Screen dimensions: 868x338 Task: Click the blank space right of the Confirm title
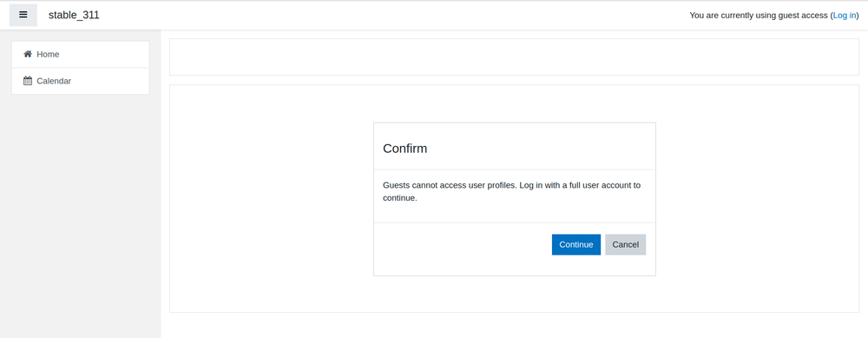click(540, 149)
